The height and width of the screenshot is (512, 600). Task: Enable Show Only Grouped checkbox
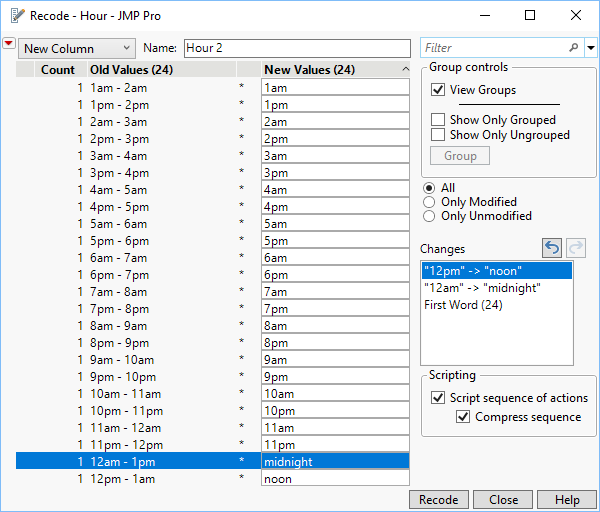(x=438, y=120)
